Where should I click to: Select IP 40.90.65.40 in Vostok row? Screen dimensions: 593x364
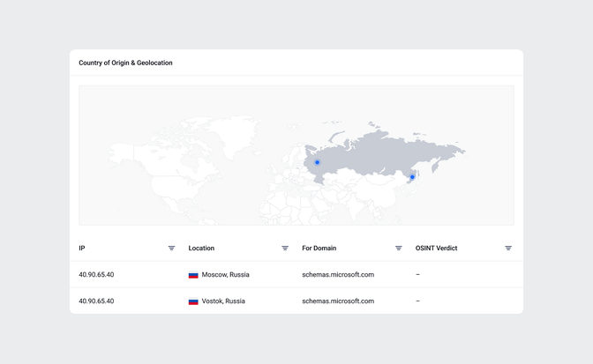(x=96, y=301)
